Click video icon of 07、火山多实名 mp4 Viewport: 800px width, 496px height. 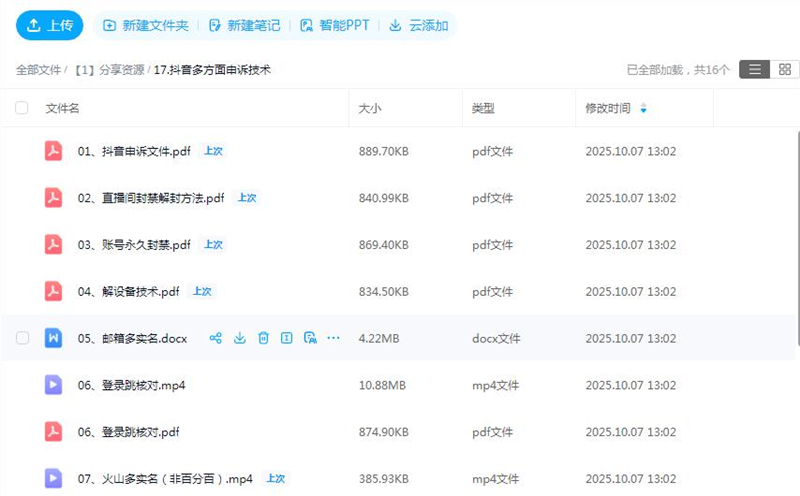tap(54, 479)
